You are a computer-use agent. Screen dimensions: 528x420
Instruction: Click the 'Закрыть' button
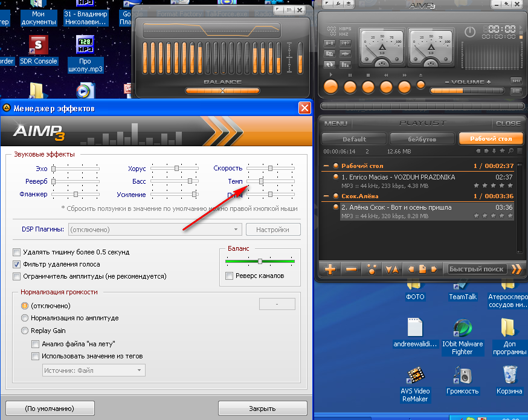262,409
